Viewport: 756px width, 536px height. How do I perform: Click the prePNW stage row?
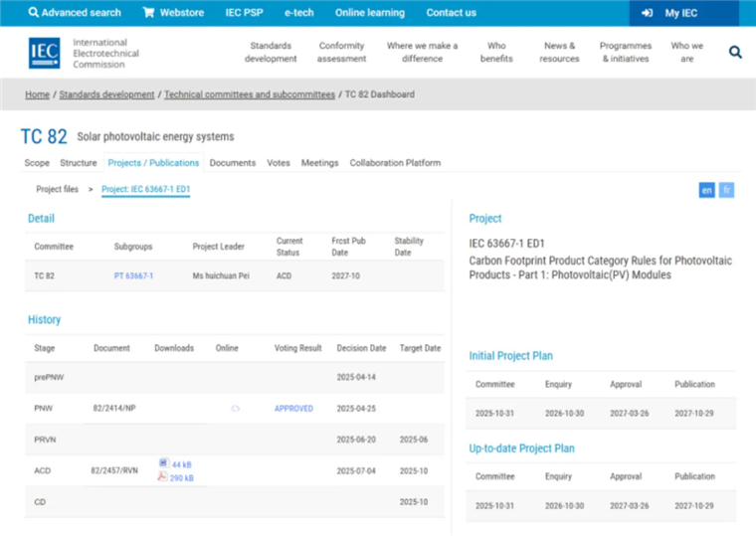click(235, 378)
